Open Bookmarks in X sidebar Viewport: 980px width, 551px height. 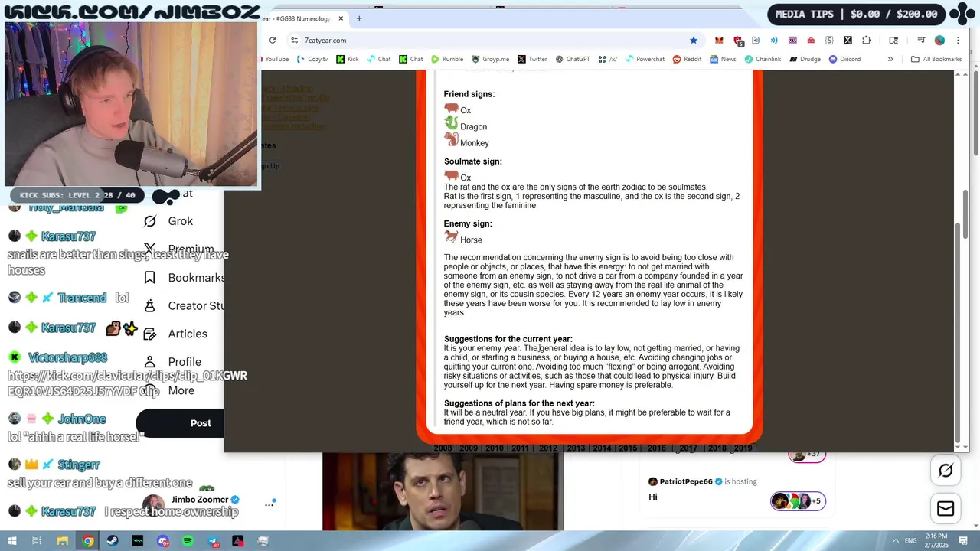coord(184,278)
